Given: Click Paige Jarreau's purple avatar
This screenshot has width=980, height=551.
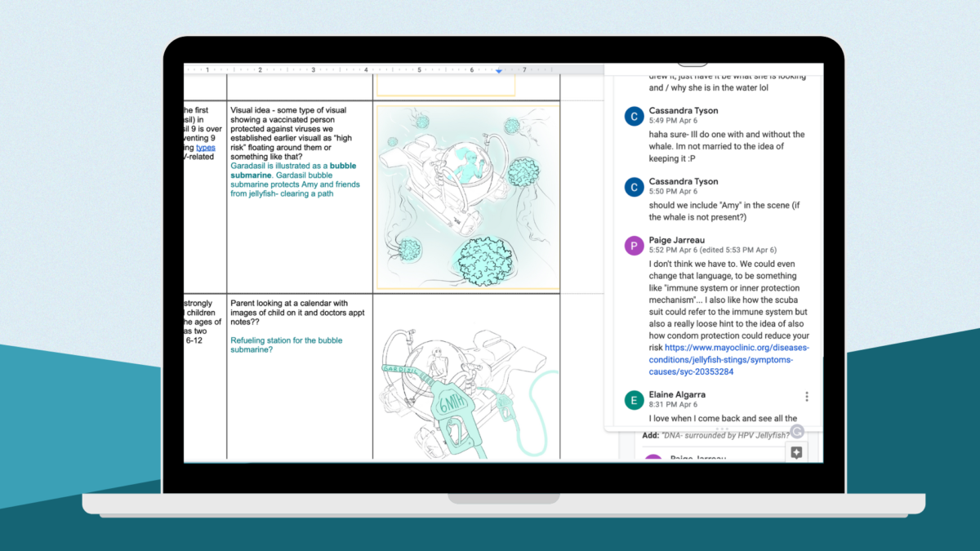Looking at the screenshot, I should (x=634, y=246).
